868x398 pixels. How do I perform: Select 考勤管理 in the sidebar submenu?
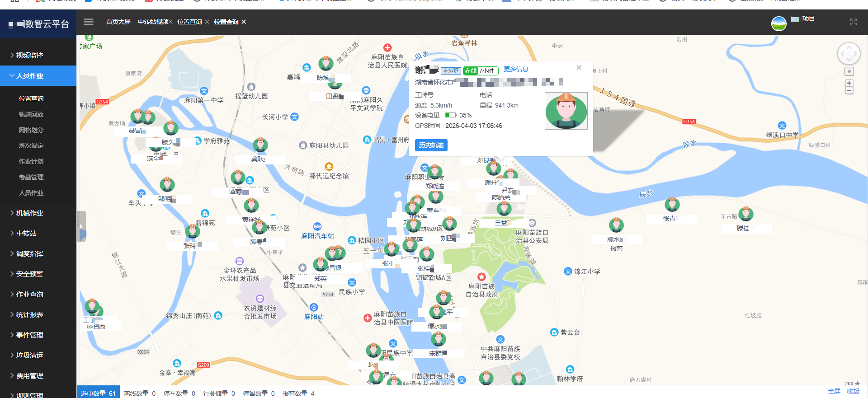(31, 177)
